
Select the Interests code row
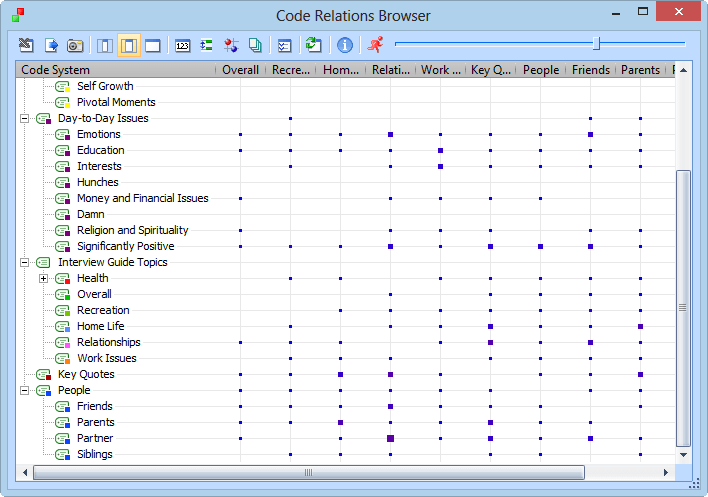coord(99,166)
